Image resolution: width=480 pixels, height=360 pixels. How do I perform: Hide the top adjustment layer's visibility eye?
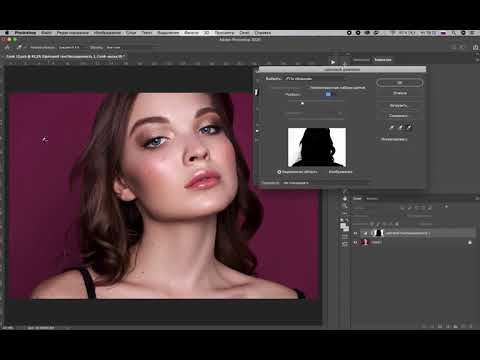tap(355, 233)
